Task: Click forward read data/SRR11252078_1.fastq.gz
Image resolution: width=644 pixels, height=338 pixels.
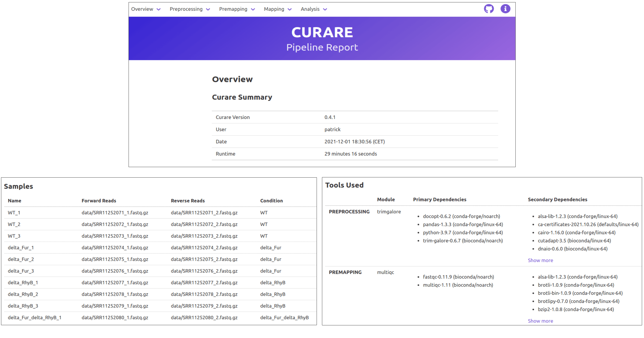Action: tap(115, 294)
